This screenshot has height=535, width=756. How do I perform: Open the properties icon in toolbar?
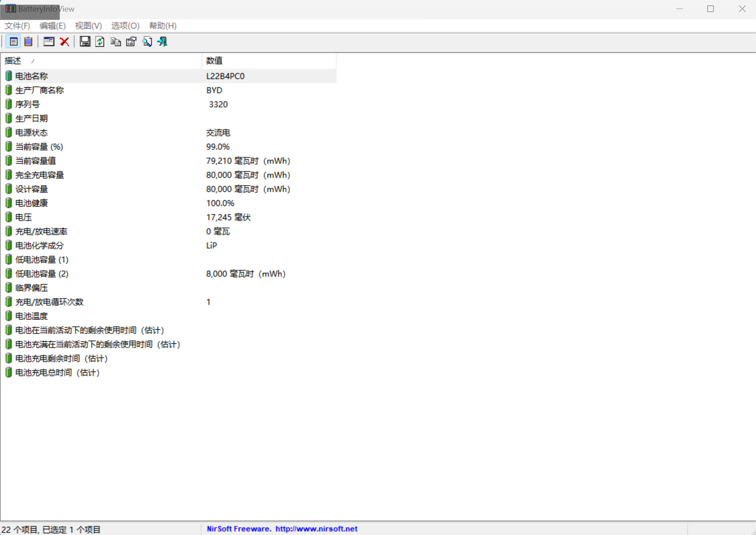tap(131, 42)
